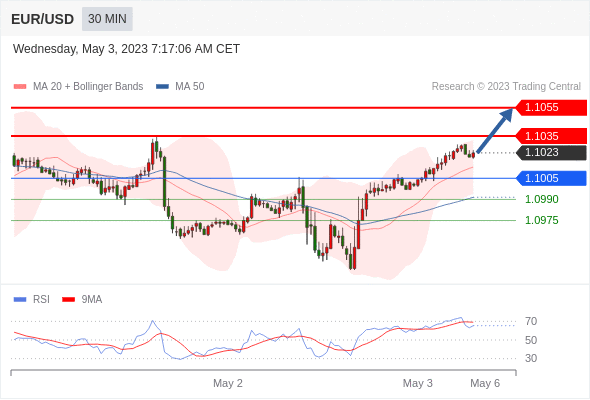590x400 pixels.
Task: Click the green 1.0990 support label
Action: (x=541, y=199)
